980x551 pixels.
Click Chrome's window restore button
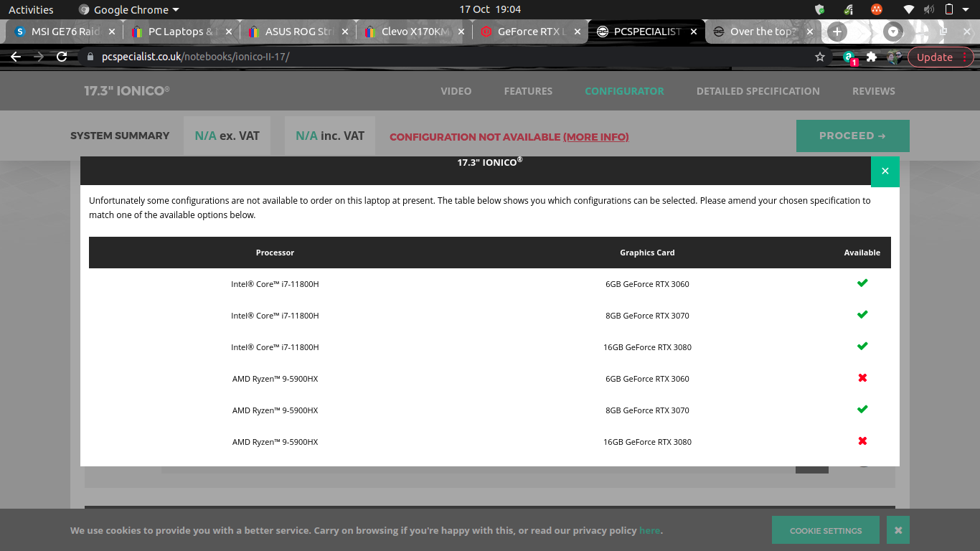tap(943, 32)
